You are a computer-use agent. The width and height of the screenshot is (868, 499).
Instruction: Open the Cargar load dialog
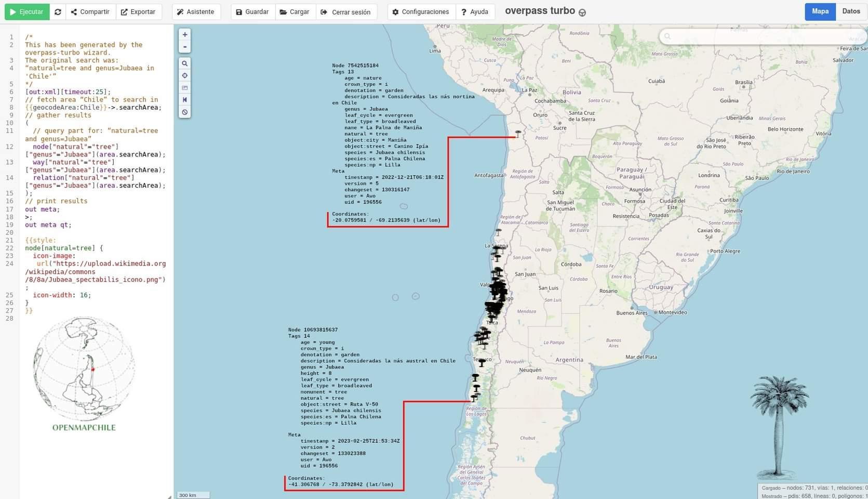tap(295, 12)
